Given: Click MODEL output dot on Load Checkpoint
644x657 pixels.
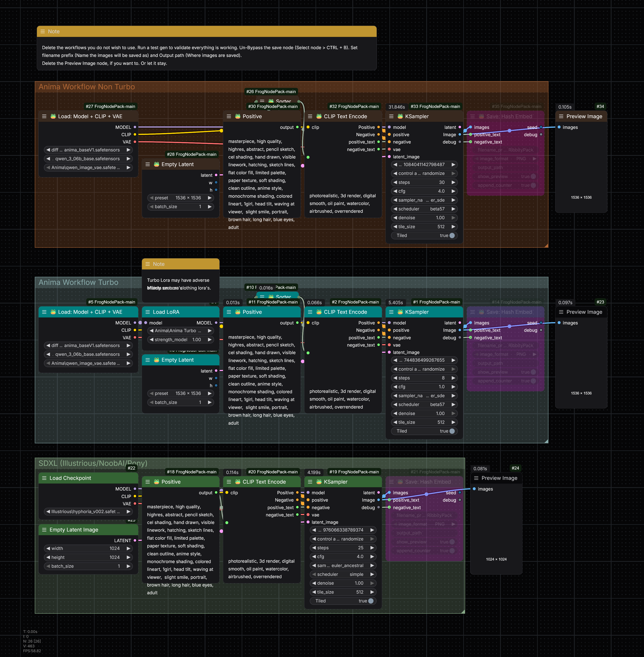Looking at the screenshot, I should pyautogui.click(x=135, y=489).
